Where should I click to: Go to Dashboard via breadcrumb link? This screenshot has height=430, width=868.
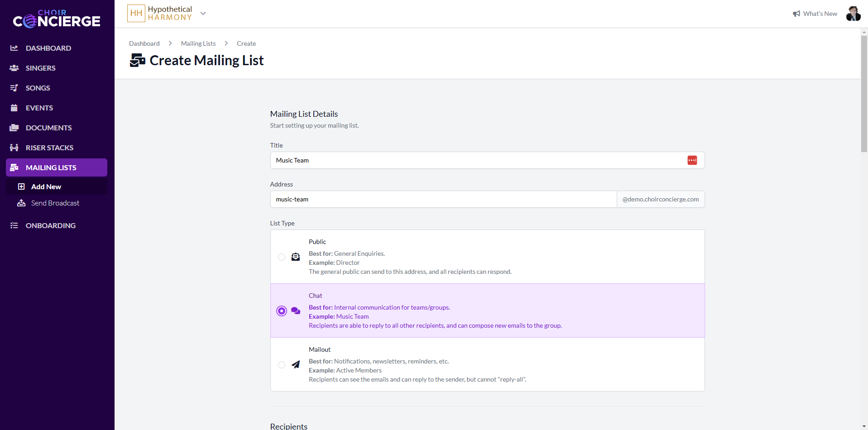pyautogui.click(x=144, y=43)
